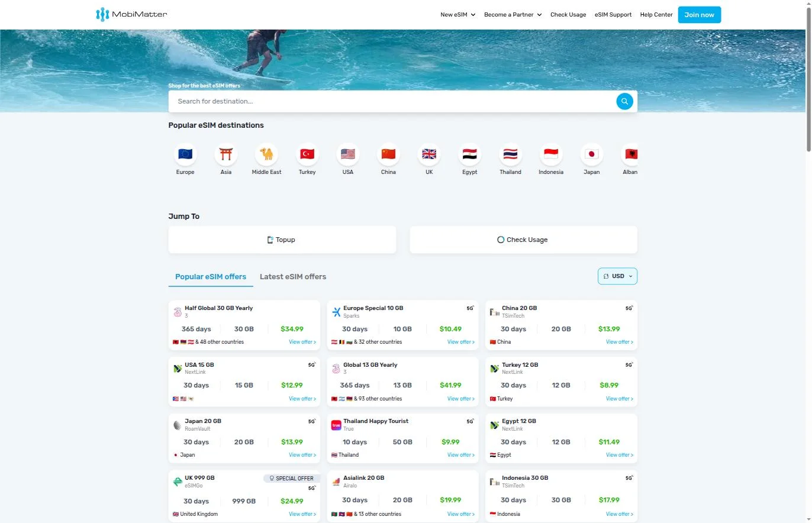This screenshot has width=812, height=523.
Task: View offer for China 20 GB
Action: point(620,342)
